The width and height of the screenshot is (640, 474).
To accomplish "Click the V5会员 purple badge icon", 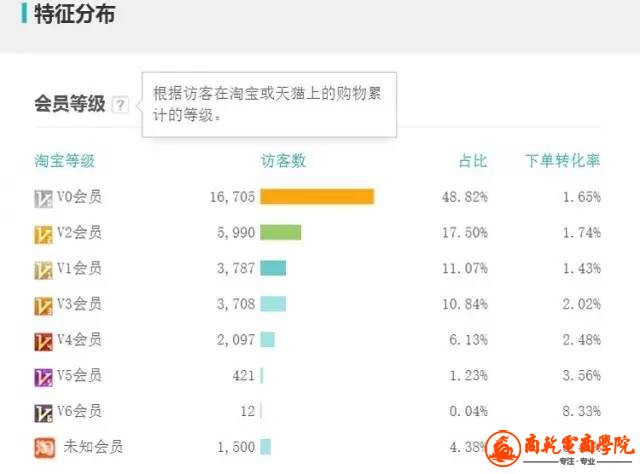I will 43,377.
